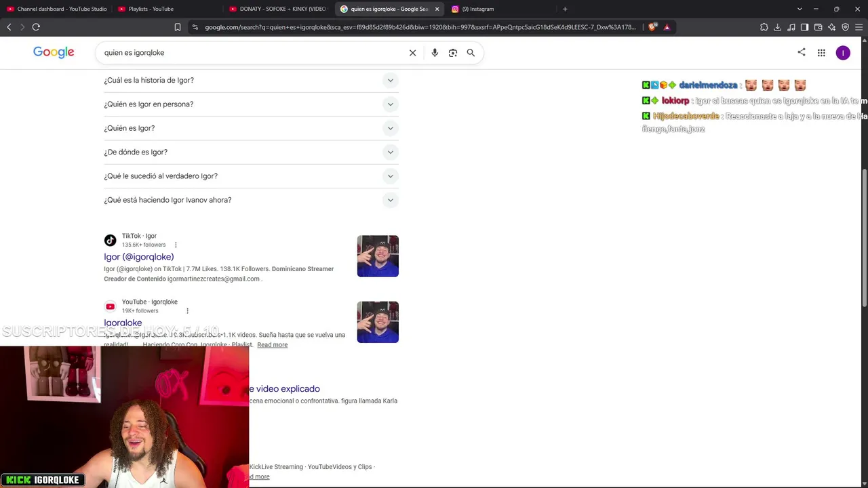Toggle the browser sidebar panel
Viewport: 868px width, 488px height.
(805, 27)
